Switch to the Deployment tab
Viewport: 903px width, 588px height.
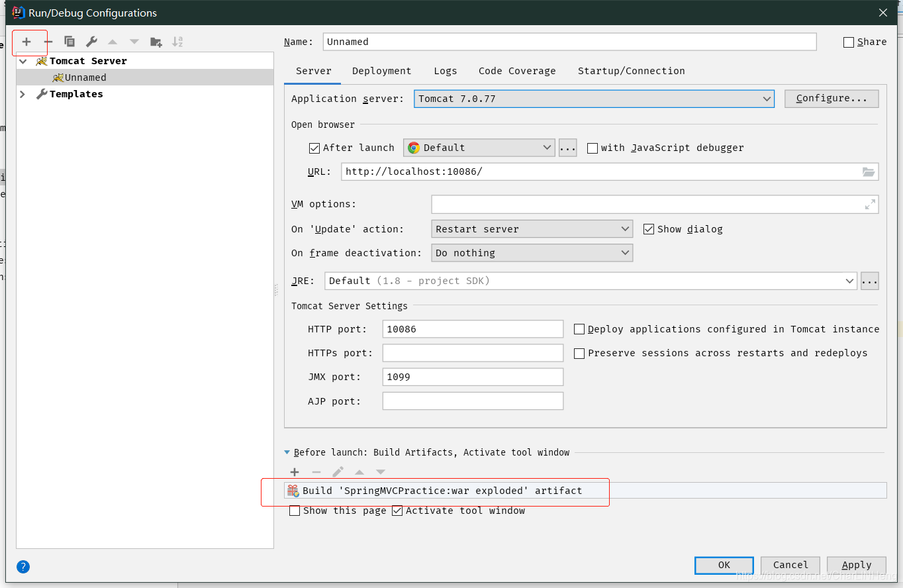(x=382, y=71)
